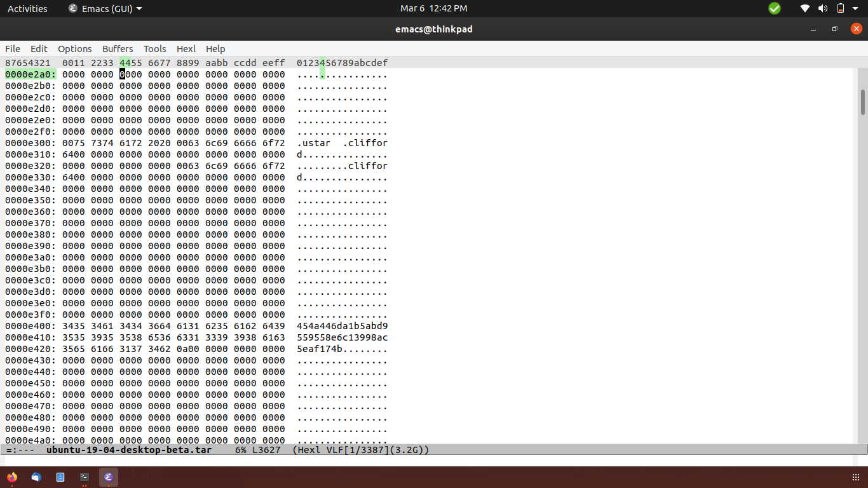
Task: Click address 0000e2a0: in the hex view
Action: (x=31, y=74)
